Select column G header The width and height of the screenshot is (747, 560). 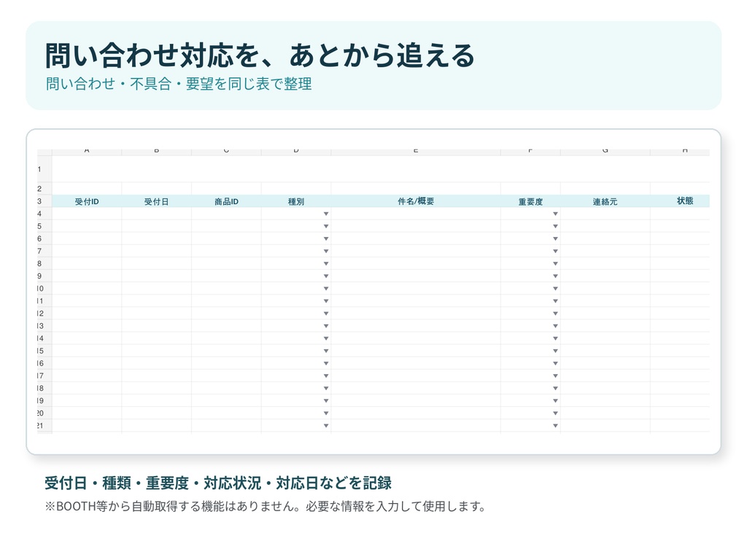(605, 152)
